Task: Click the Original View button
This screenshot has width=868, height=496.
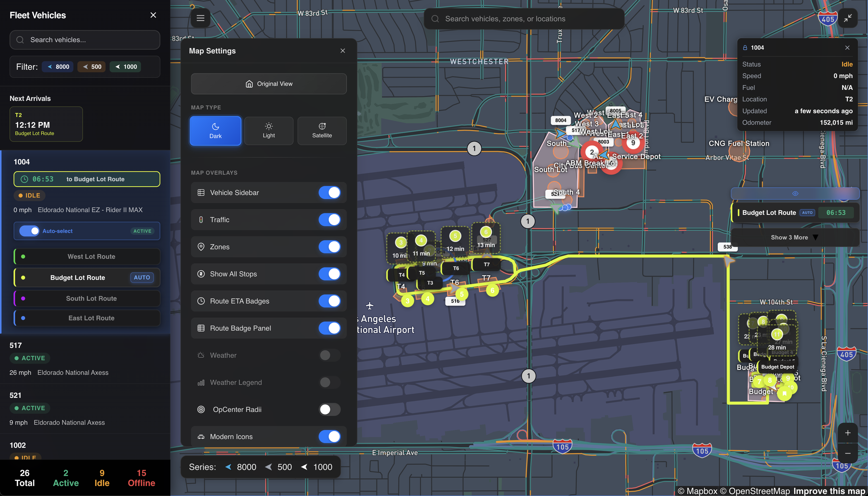Action: 268,84
